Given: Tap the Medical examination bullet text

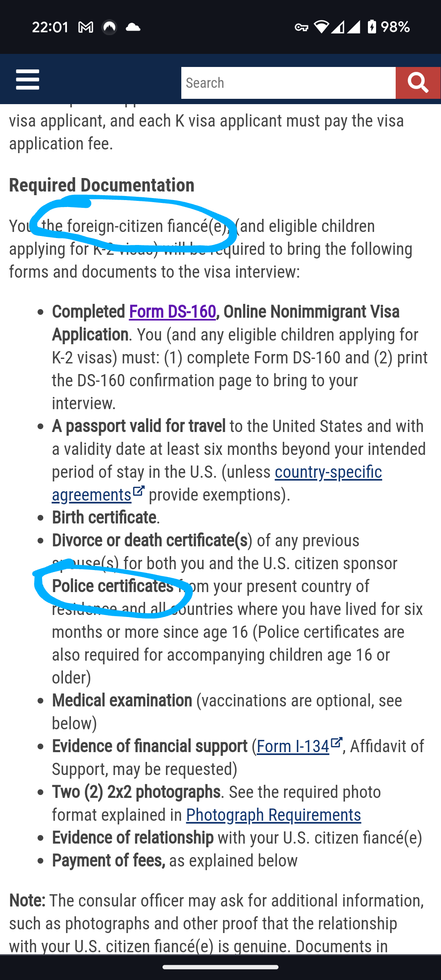Looking at the screenshot, I should click(122, 701).
